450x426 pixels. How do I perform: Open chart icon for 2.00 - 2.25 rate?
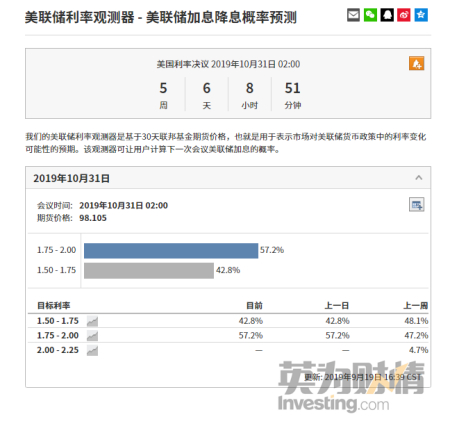tap(92, 351)
